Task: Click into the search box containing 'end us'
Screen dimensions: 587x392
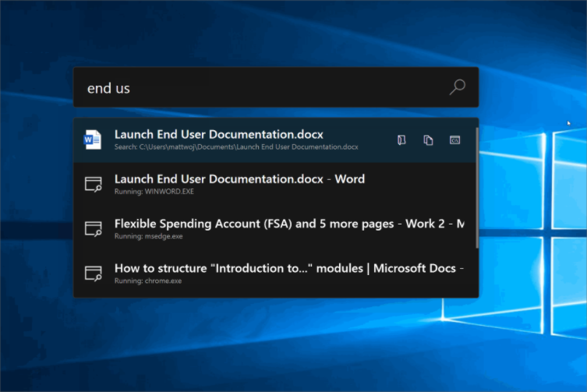Action: pos(276,87)
